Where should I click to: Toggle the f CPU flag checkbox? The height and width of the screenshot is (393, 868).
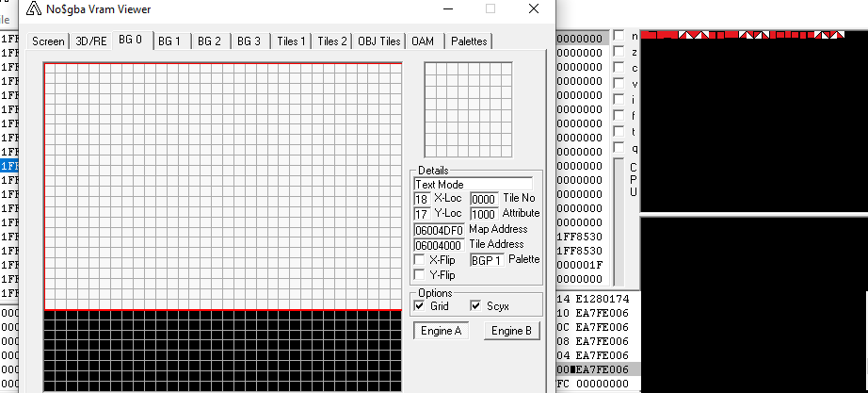619,116
